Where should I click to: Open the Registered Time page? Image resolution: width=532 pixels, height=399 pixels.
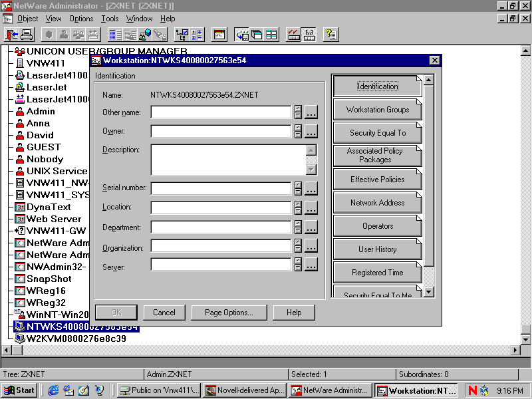coord(377,273)
